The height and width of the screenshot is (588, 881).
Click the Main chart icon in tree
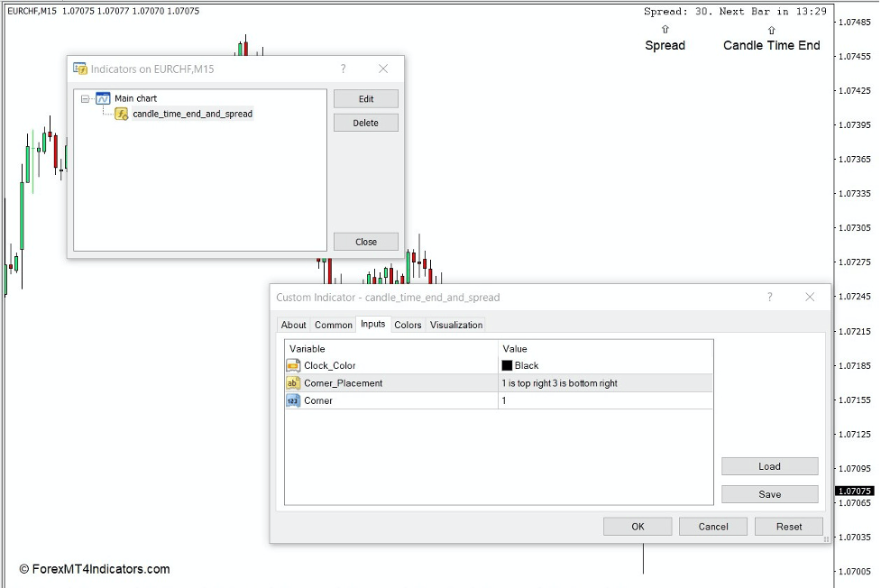pyautogui.click(x=103, y=98)
